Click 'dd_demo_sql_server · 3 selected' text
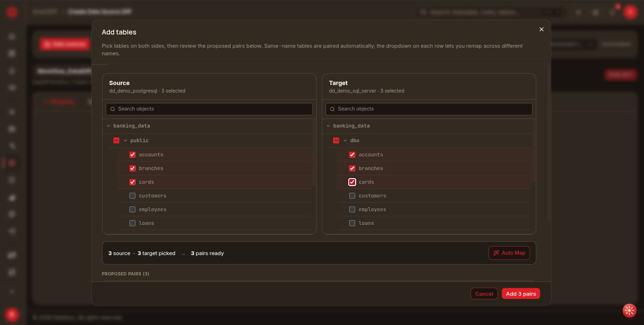The height and width of the screenshot is (325, 644). [x=367, y=91]
